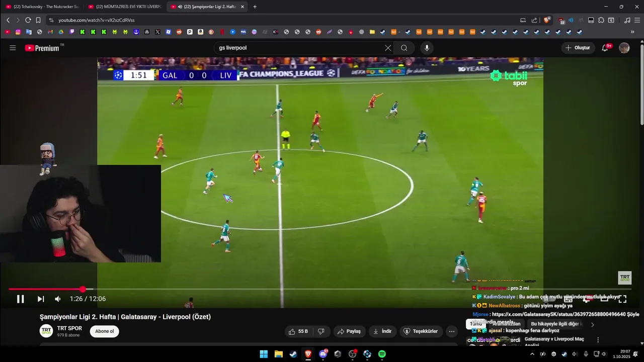Switch to the MÜMTAZREİS EVİ YIKTI tab
The image size is (644, 362).
point(125,7)
